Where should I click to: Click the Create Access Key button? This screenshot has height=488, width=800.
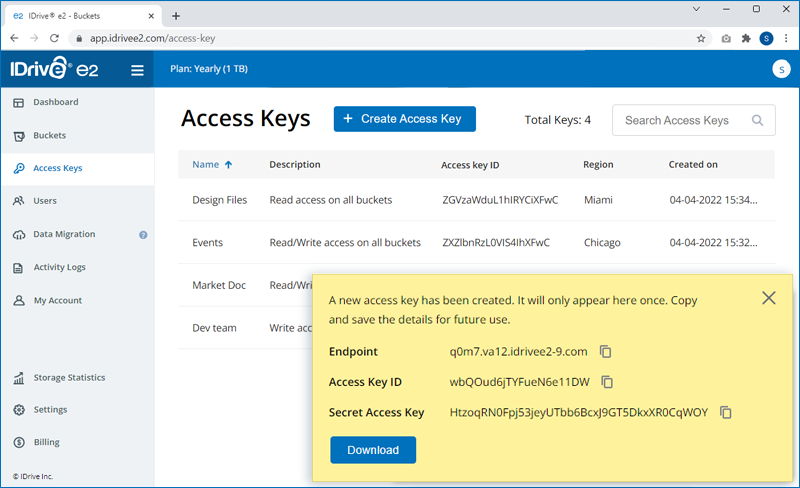coord(405,119)
